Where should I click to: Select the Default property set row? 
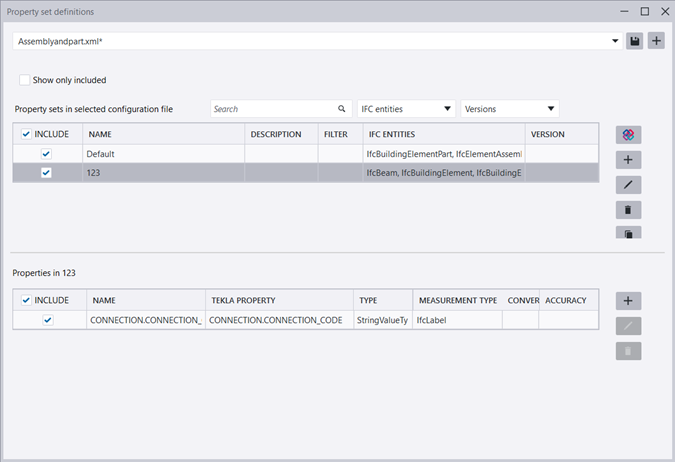(x=163, y=154)
